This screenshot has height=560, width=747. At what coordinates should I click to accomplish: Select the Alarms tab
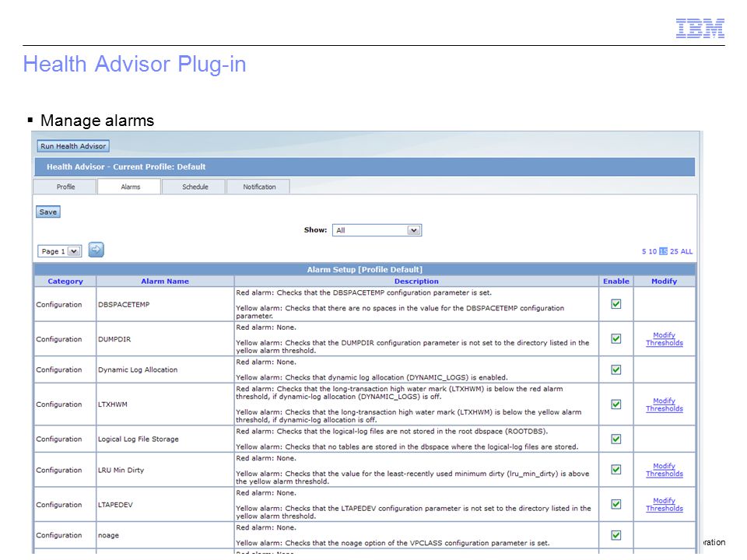[130, 187]
